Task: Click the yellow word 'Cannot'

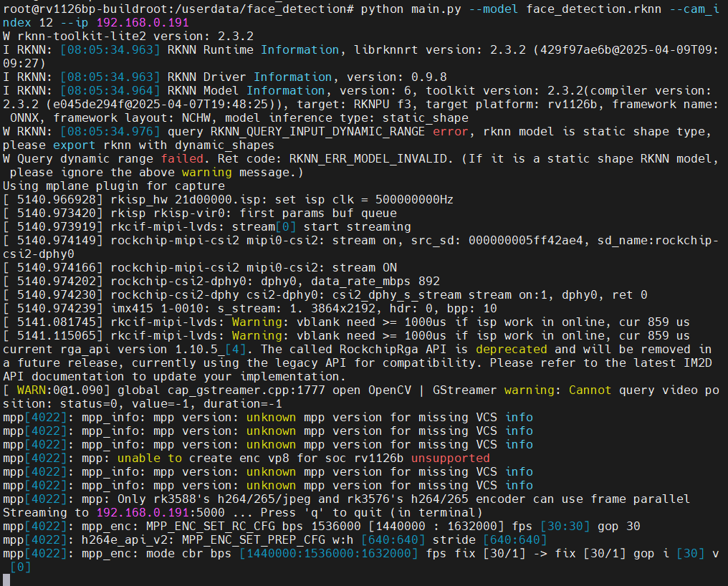Action: click(x=590, y=390)
